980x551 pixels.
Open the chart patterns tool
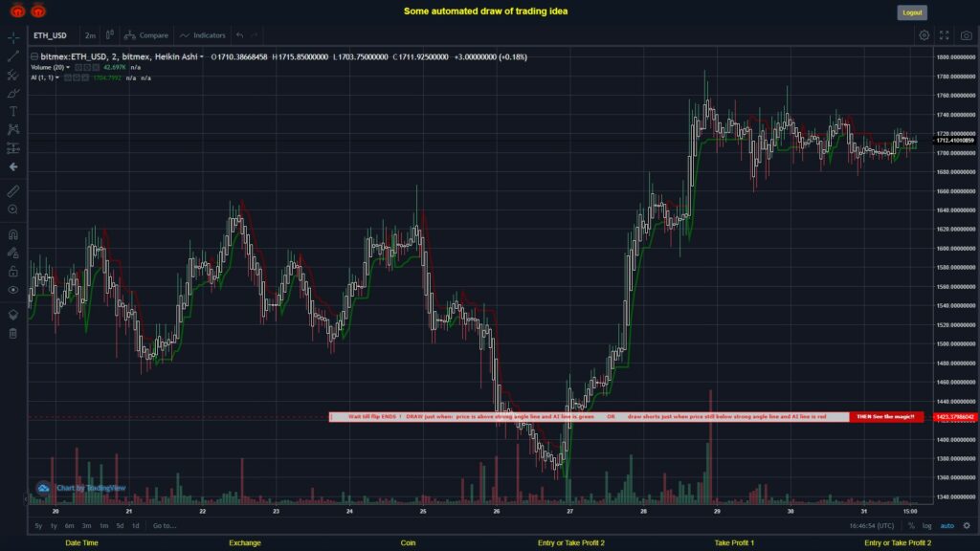coord(13,129)
